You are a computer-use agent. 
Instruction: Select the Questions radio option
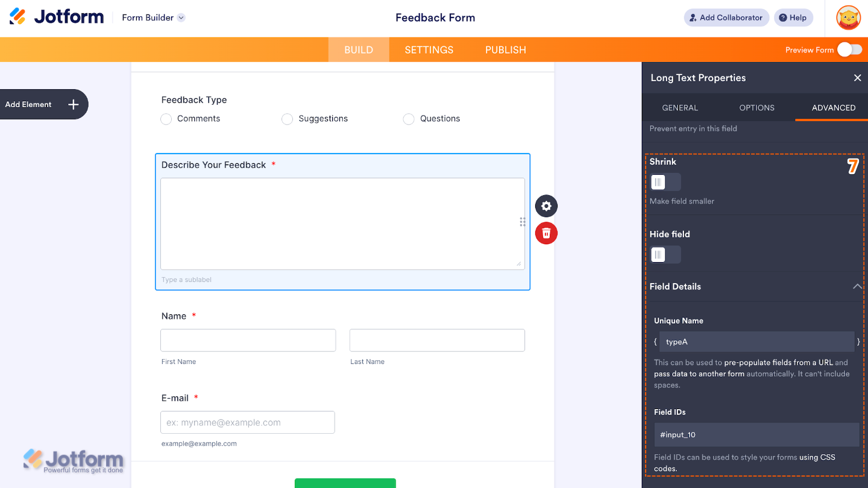pyautogui.click(x=409, y=119)
